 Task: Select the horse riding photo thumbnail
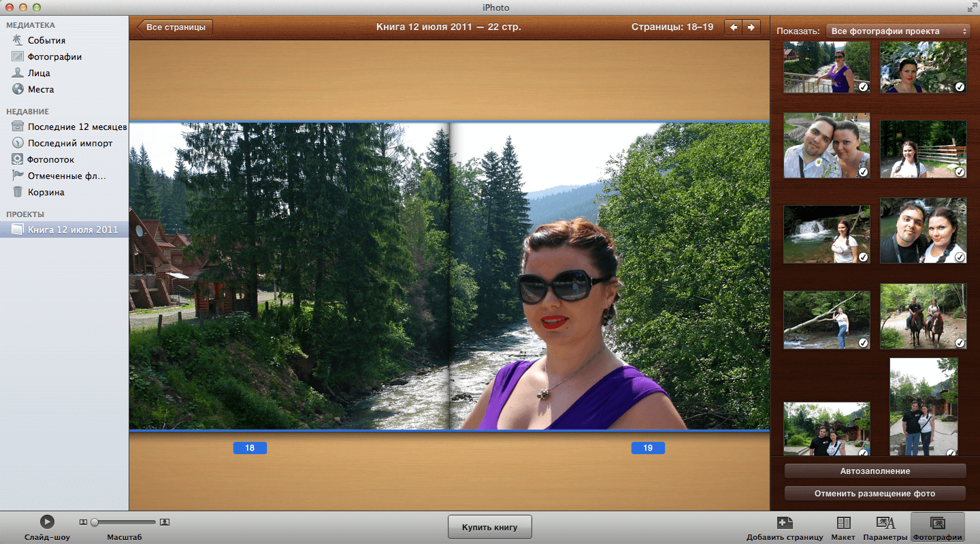pos(923,317)
